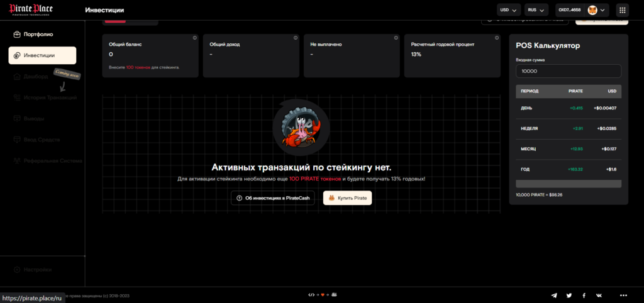Show info for Расчетный годовой процент
644x303 pixels.
(x=497, y=38)
